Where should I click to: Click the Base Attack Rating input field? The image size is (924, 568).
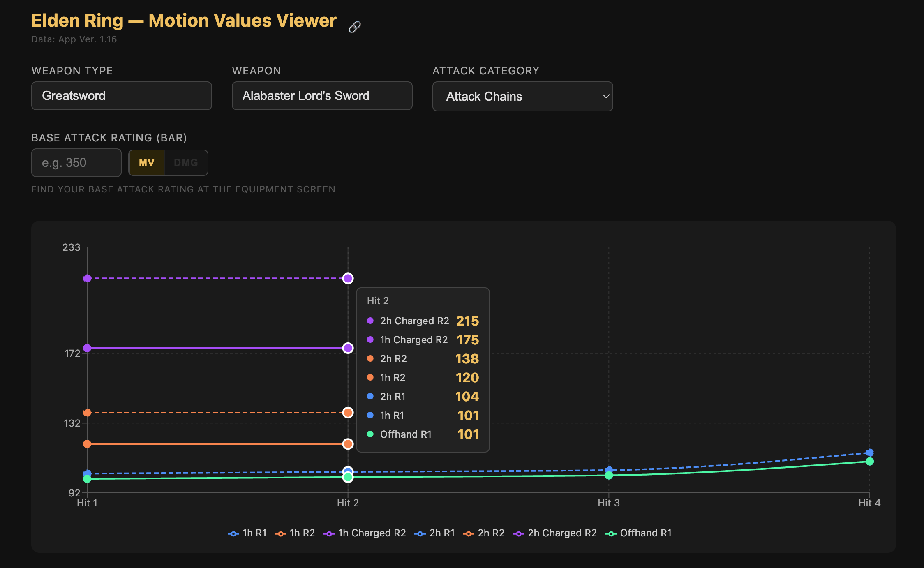[x=76, y=163]
